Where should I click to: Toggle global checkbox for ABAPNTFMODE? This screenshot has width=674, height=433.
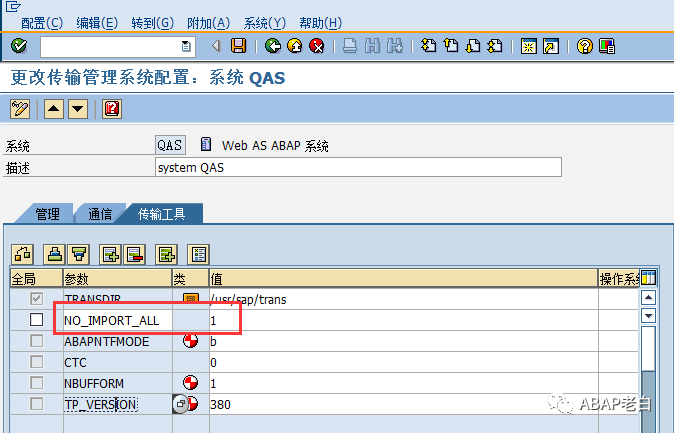point(37,341)
